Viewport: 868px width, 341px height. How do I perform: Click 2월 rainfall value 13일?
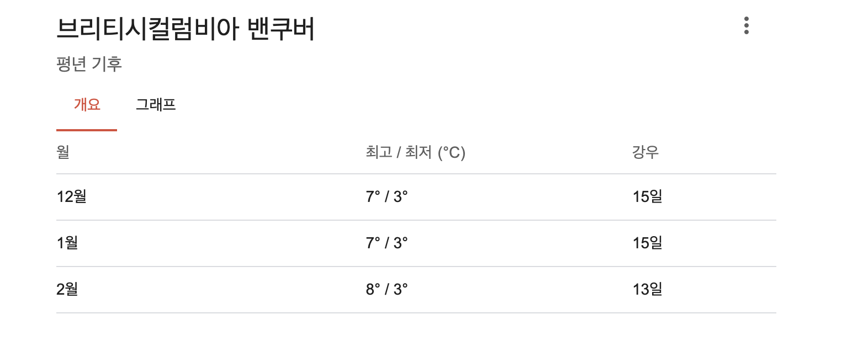coord(647,289)
